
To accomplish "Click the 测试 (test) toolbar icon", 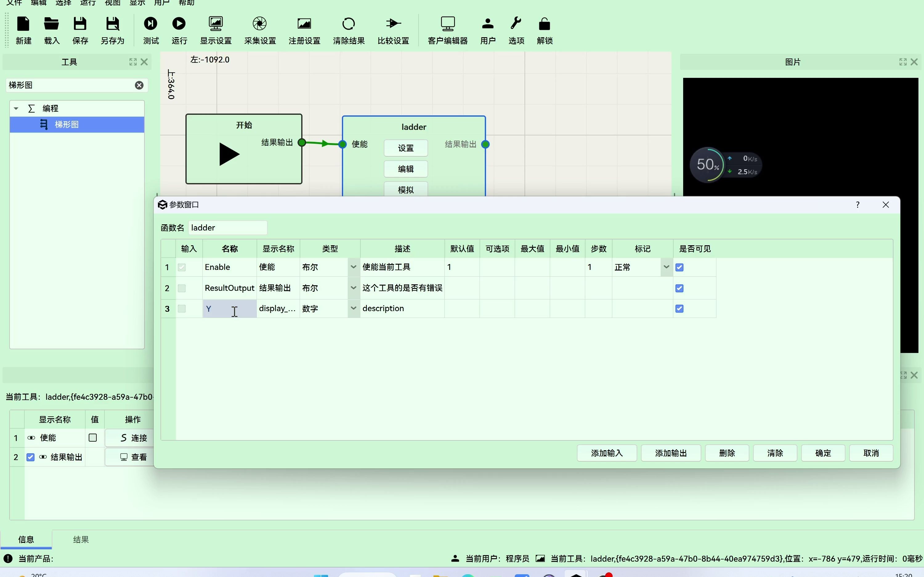I will 150,30.
